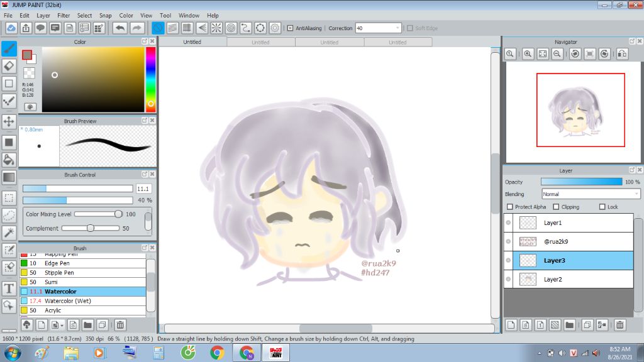Image resolution: width=644 pixels, height=362 pixels.
Task: Enable the Soft Edge checkbox
Action: [409, 28]
